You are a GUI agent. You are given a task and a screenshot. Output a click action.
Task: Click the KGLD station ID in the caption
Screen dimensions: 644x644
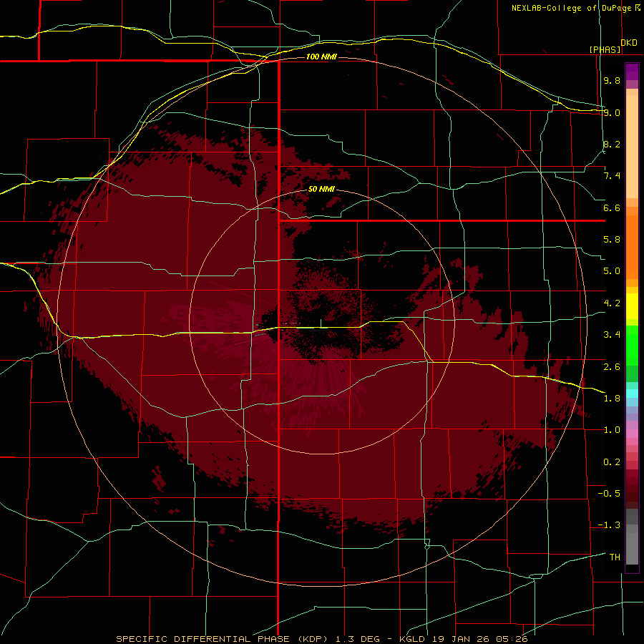pos(414,639)
